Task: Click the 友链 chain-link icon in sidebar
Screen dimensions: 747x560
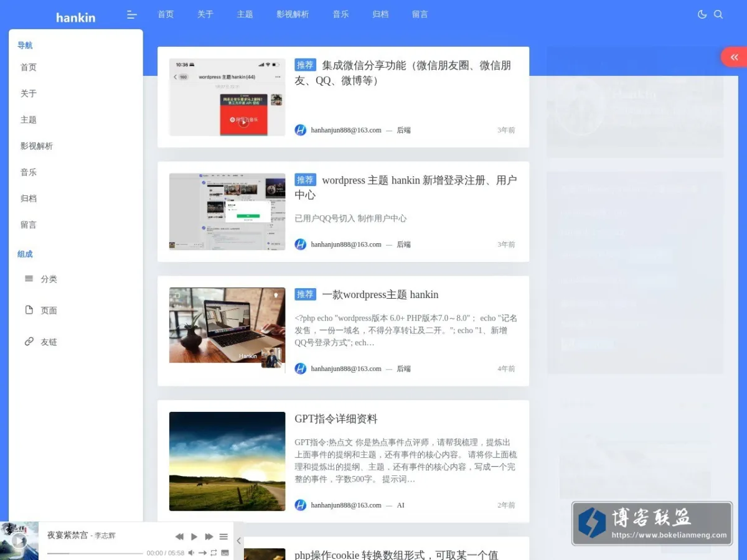Action: (x=29, y=341)
